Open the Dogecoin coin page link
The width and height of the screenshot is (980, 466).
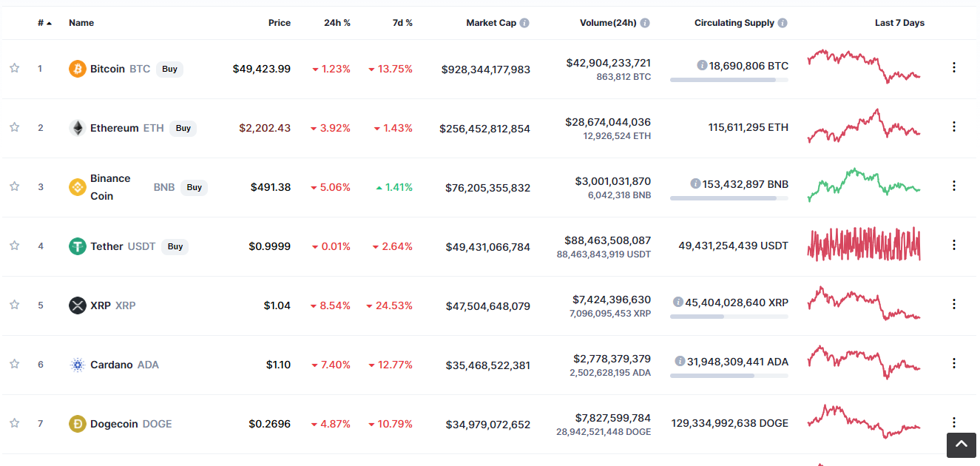(114, 424)
